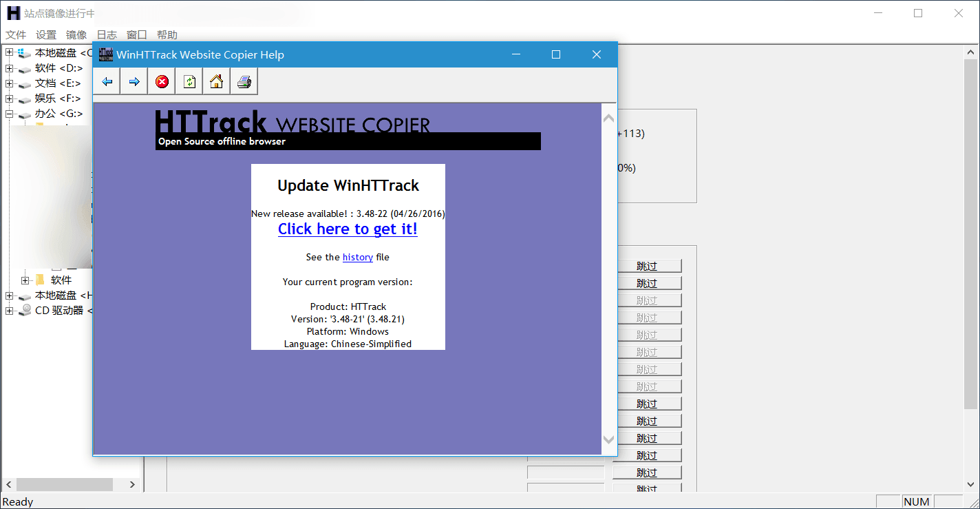Click the 'Language: Chinese-Simplified' text
Screen dimensions: 980x509
[348, 344]
